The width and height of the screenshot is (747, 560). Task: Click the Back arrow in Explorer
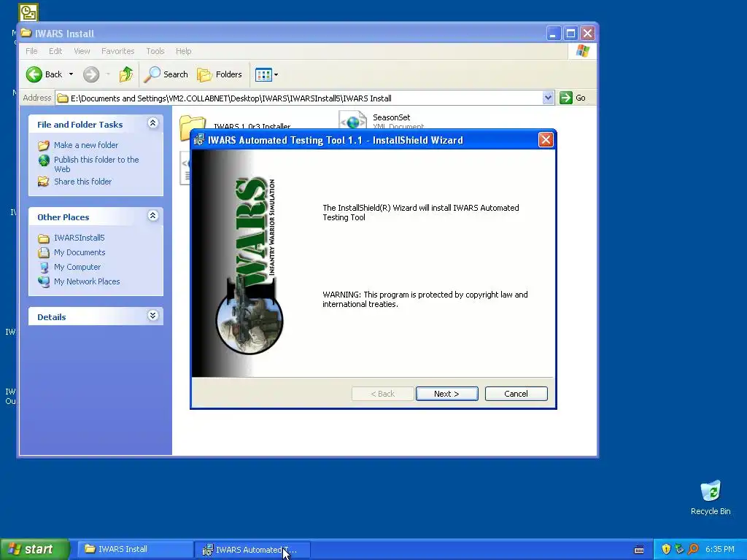[34, 74]
